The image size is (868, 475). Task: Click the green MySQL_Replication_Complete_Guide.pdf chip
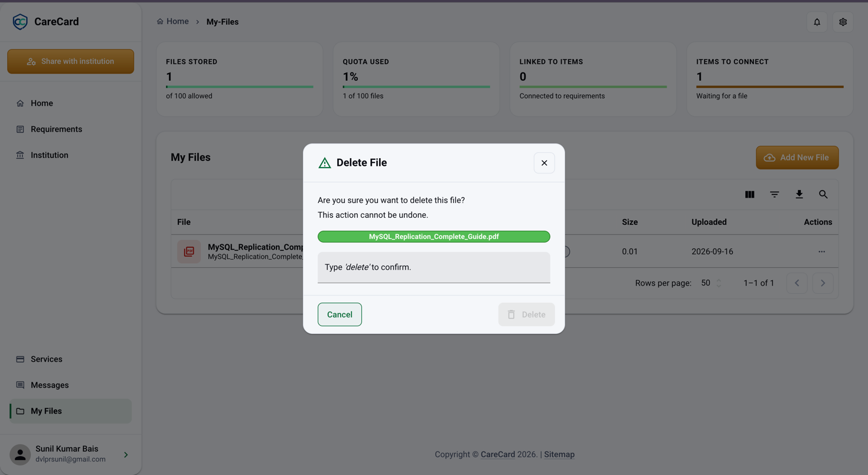click(434, 237)
